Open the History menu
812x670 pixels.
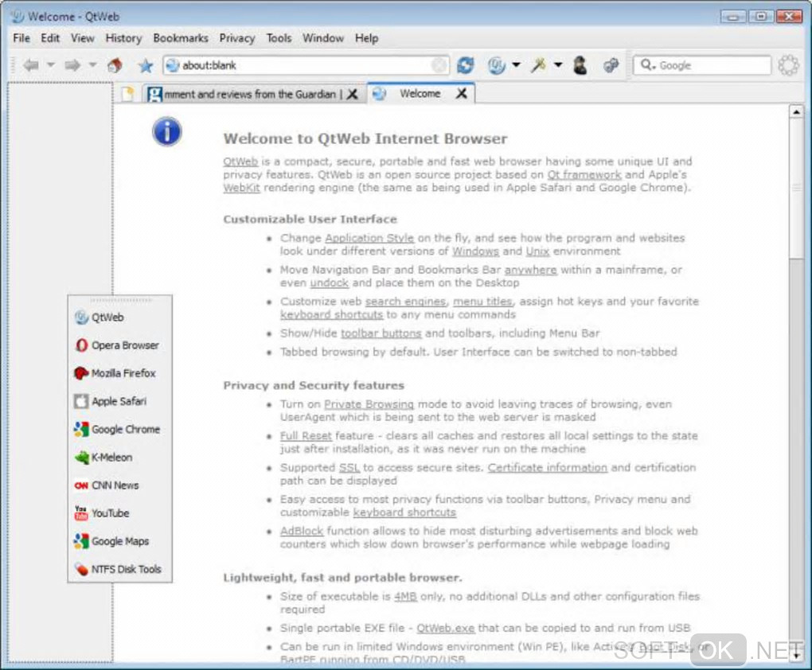coord(123,38)
